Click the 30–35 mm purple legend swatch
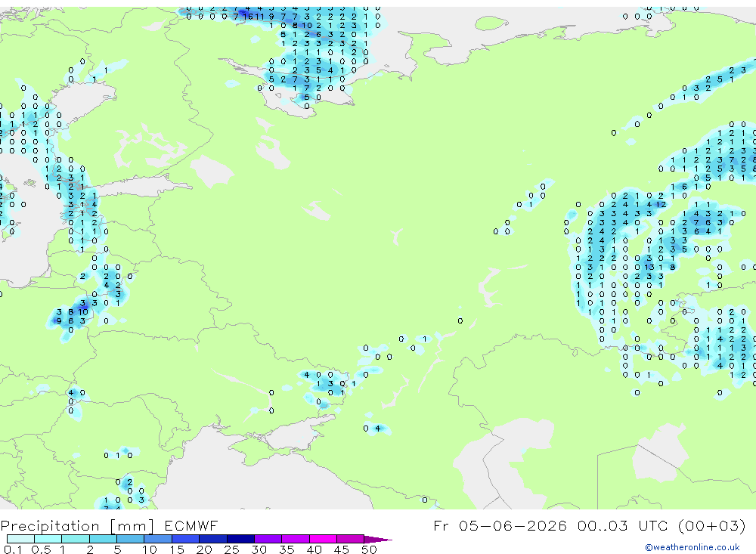Viewport: 756px width, 554px height. [268, 539]
